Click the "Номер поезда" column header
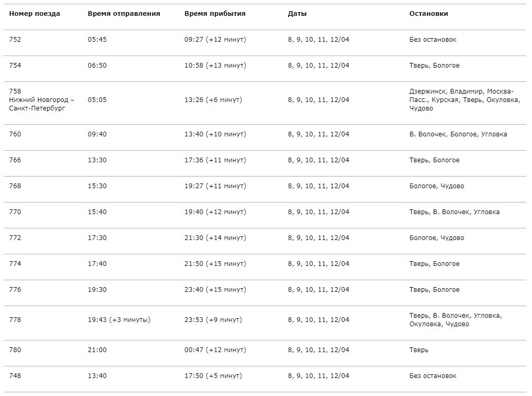Image resolution: width=532 pixels, height=396 pixels. (x=34, y=14)
